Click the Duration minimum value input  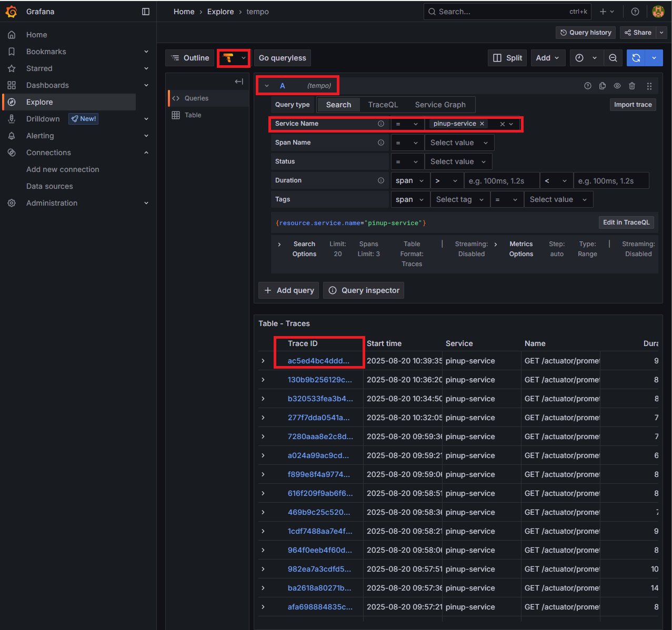pos(502,180)
